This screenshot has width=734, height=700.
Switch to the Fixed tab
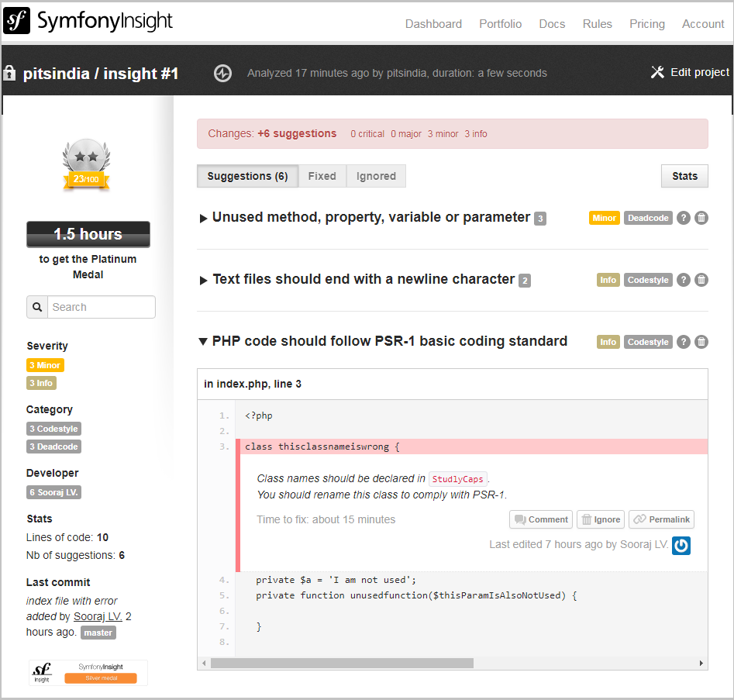(322, 176)
